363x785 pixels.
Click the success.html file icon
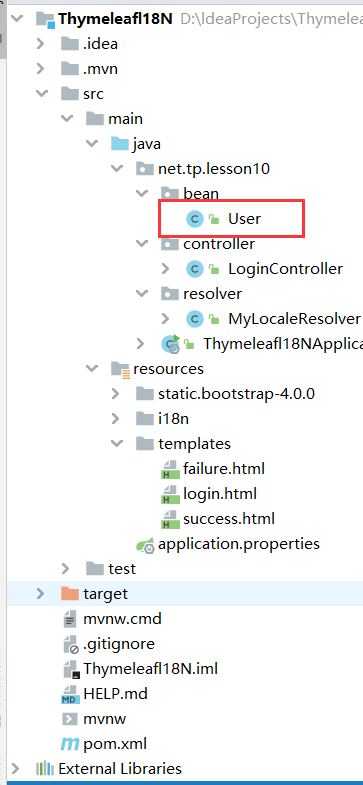[x=170, y=519]
